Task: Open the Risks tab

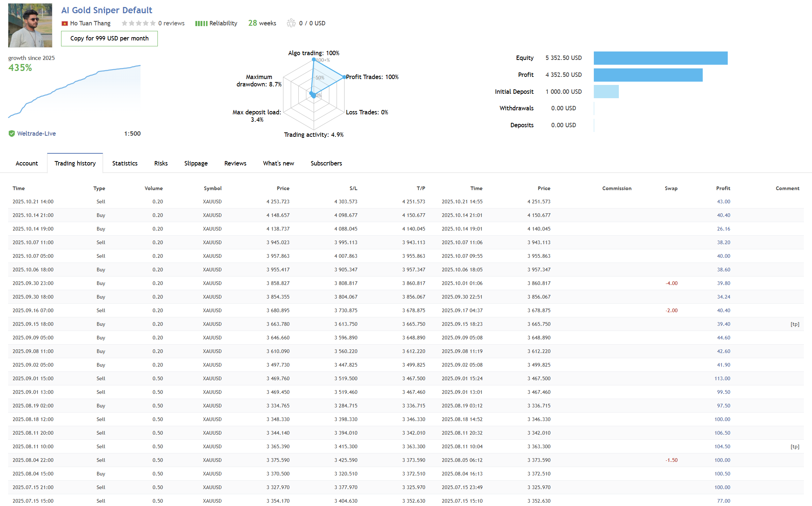Action: (x=161, y=163)
